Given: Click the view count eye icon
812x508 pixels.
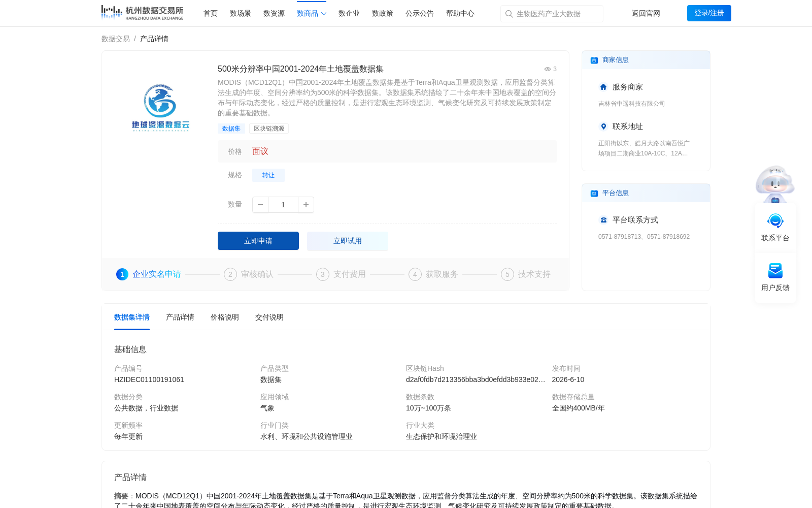Looking at the screenshot, I should click(x=548, y=69).
